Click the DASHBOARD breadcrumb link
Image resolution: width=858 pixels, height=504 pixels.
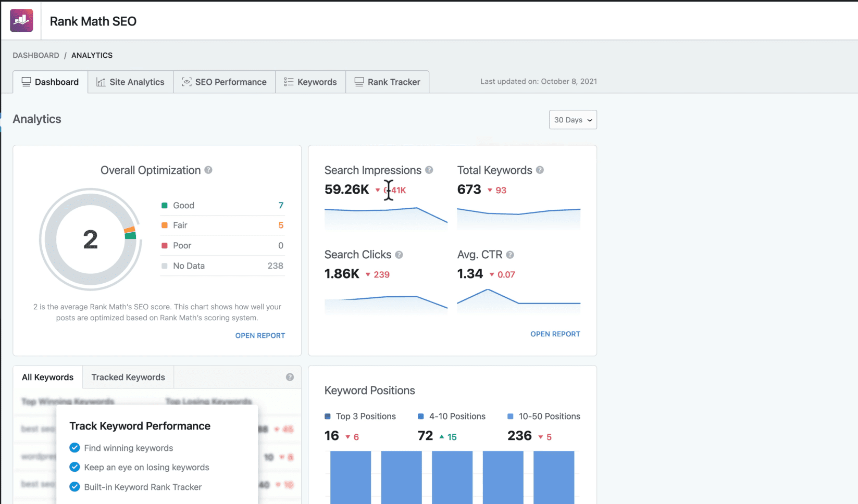pos(36,55)
